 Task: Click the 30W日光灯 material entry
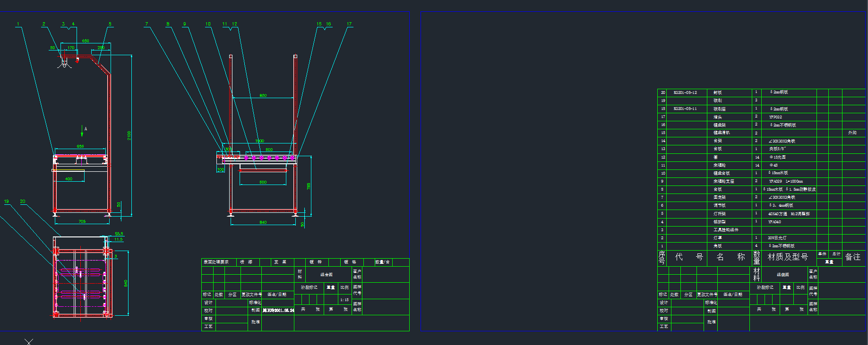777,238
